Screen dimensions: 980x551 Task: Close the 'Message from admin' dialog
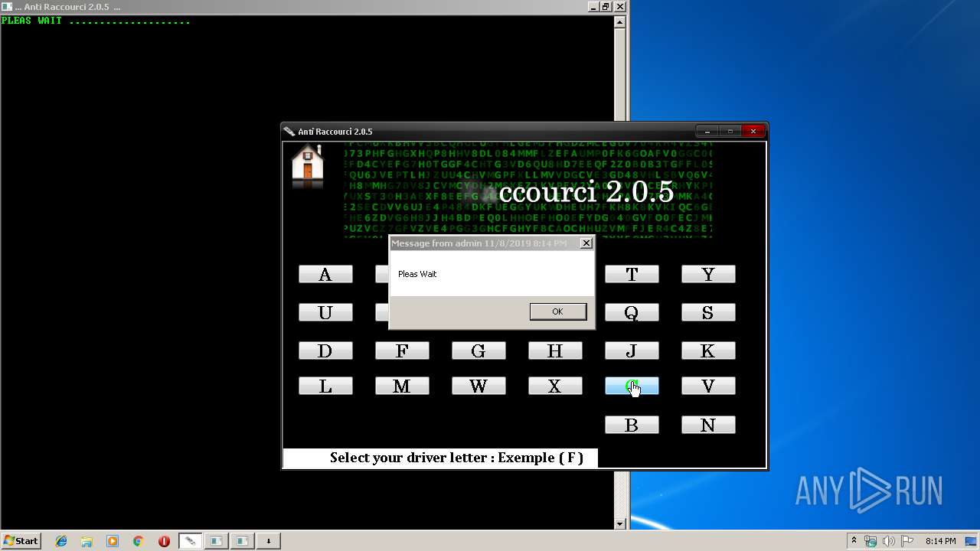point(586,243)
